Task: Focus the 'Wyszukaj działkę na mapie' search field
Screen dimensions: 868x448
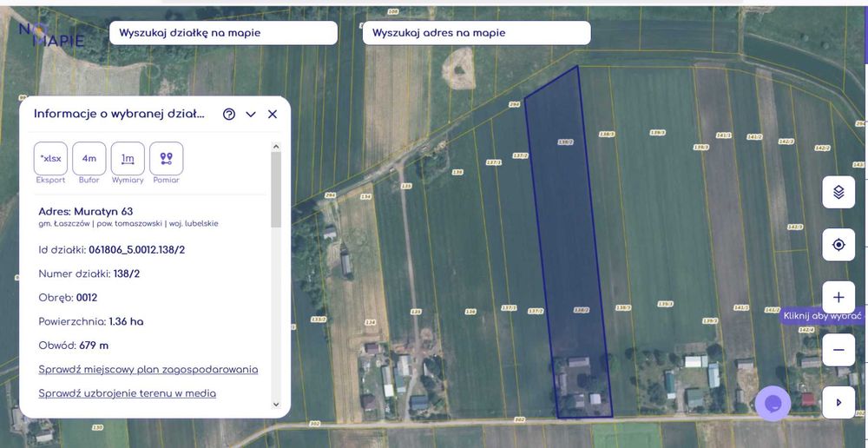Action: [x=223, y=33]
